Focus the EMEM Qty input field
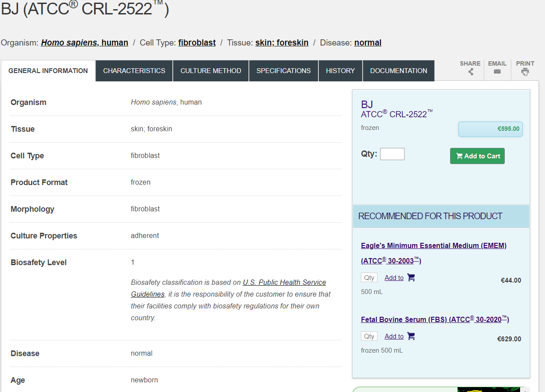The height and width of the screenshot is (392, 545). click(369, 277)
